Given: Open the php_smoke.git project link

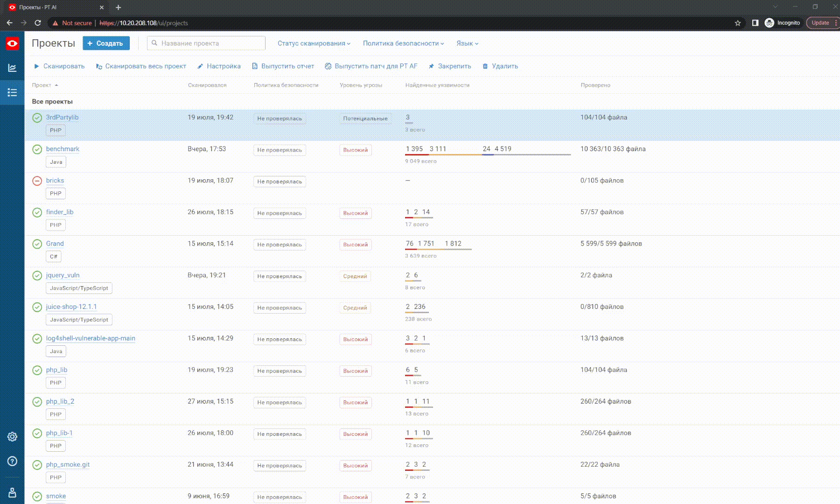Looking at the screenshot, I should (x=68, y=464).
